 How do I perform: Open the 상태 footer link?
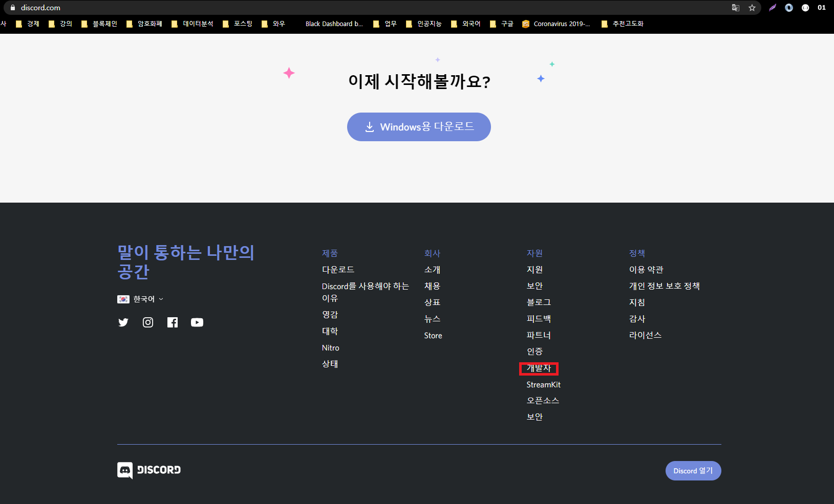pos(330,364)
